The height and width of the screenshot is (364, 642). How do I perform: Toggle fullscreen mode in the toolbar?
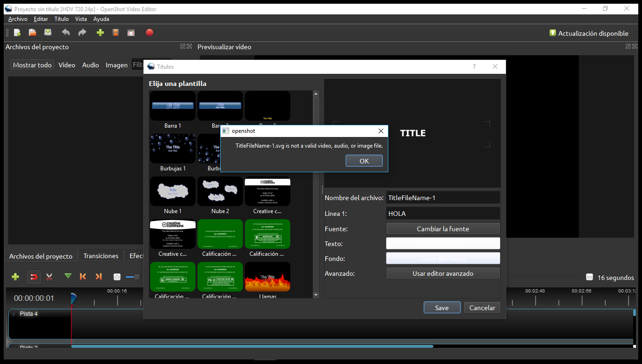[131, 32]
